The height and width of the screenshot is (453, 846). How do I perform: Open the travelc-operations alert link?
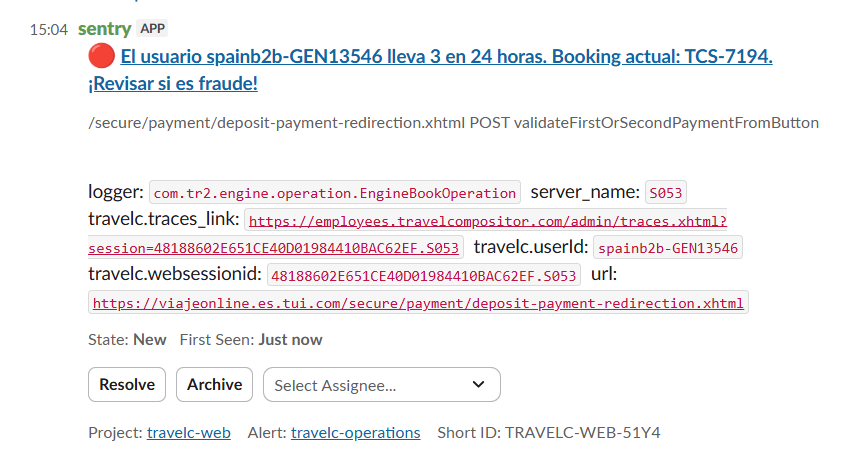tap(355, 433)
